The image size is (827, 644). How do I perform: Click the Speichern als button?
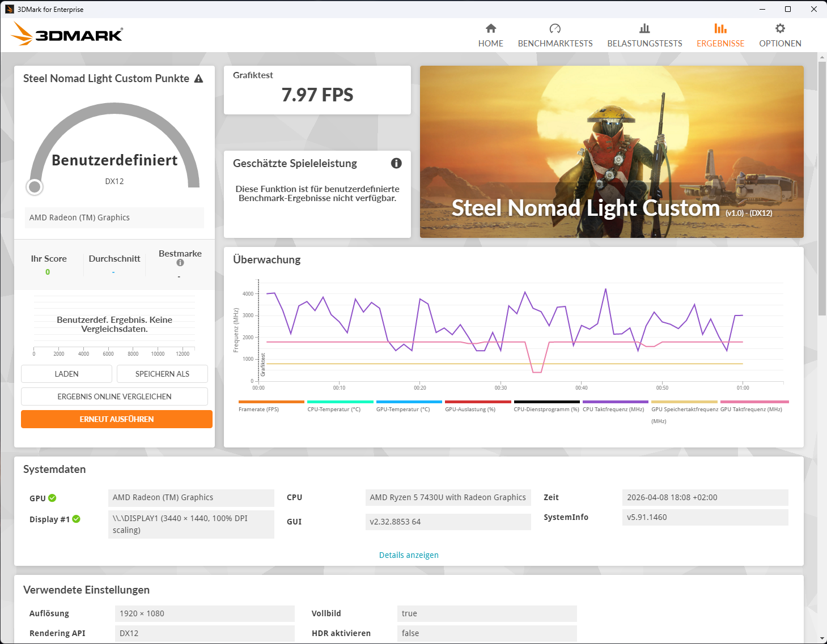[x=162, y=374]
